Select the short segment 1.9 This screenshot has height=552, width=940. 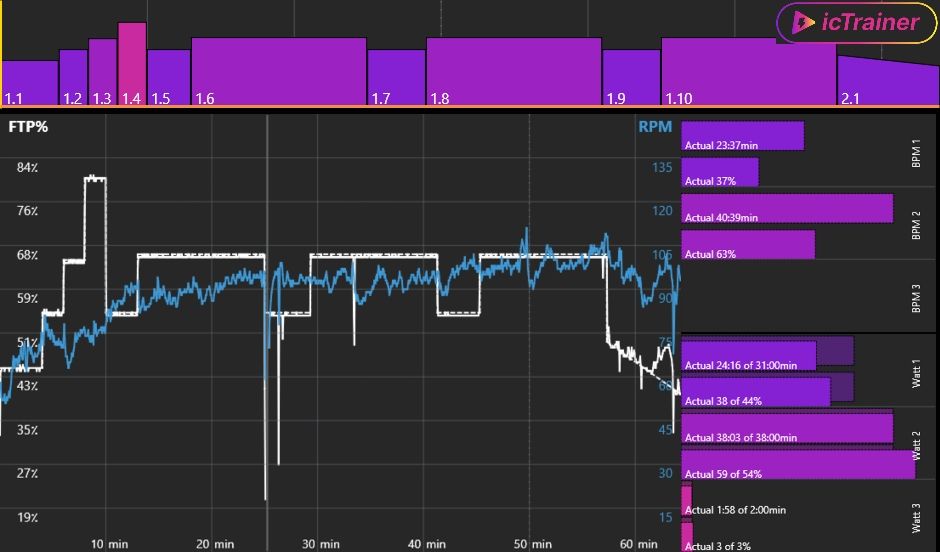pyautogui.click(x=631, y=77)
